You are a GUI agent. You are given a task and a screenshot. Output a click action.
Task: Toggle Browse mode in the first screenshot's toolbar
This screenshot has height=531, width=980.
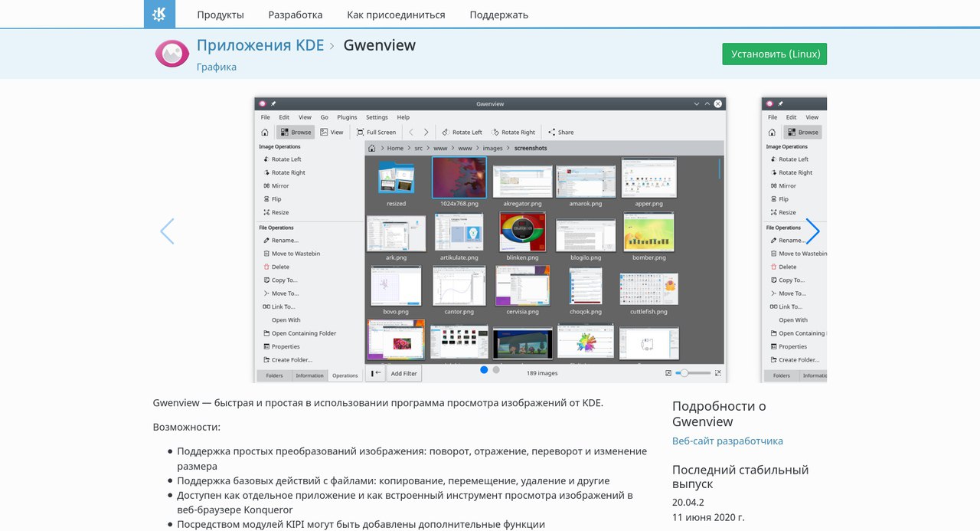[x=296, y=132]
